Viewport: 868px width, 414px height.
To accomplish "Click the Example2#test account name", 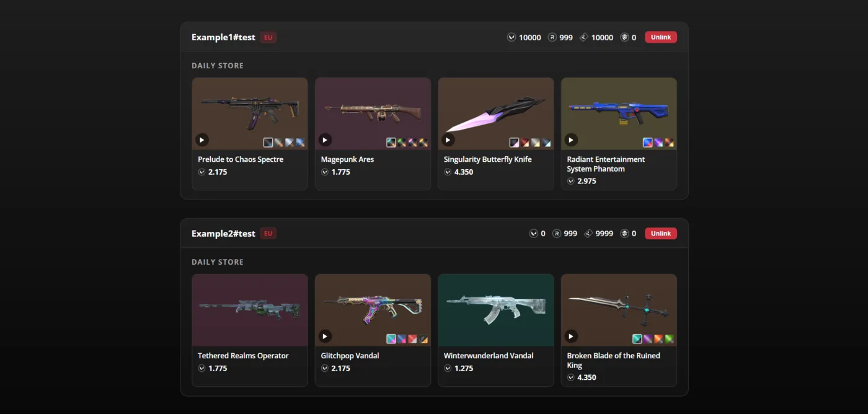I will (223, 234).
